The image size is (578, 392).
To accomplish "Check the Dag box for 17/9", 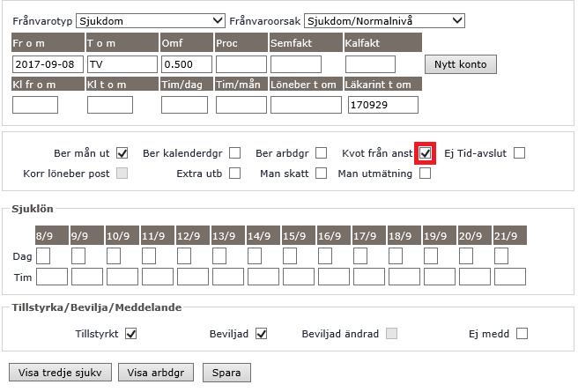I will (x=360, y=256).
